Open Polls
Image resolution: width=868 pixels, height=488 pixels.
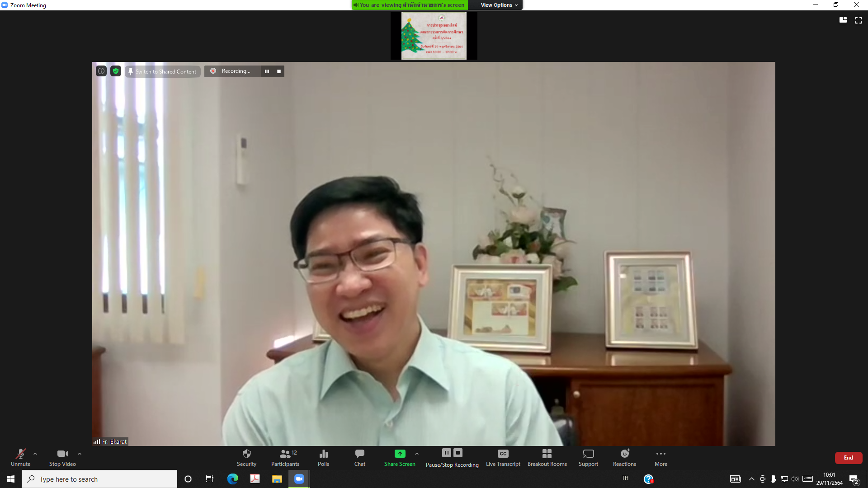(x=323, y=457)
